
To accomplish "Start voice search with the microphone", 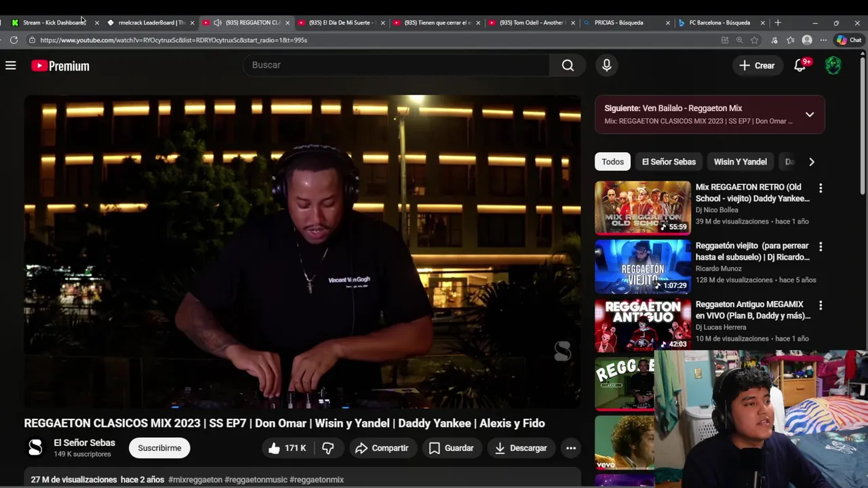I will tap(606, 65).
